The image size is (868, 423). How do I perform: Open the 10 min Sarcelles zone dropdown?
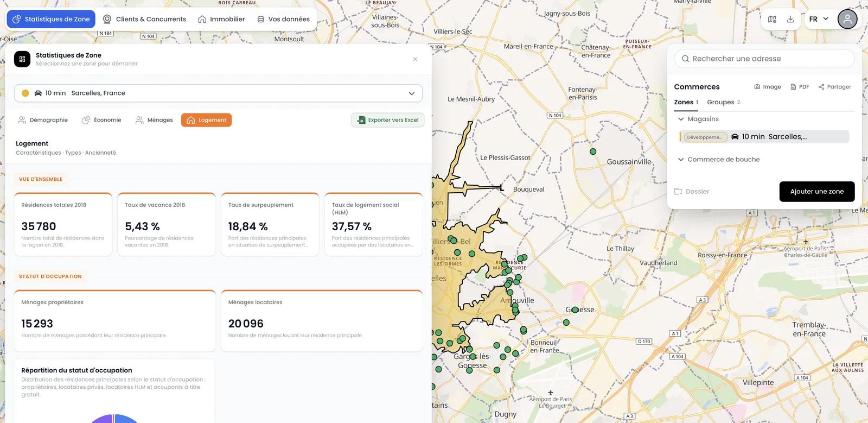(218, 93)
